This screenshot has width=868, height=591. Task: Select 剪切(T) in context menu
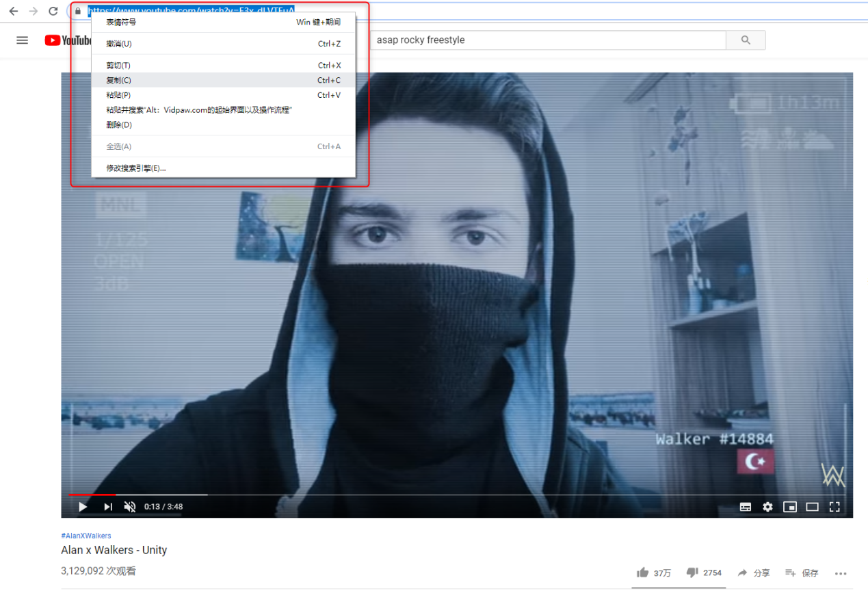223,66
